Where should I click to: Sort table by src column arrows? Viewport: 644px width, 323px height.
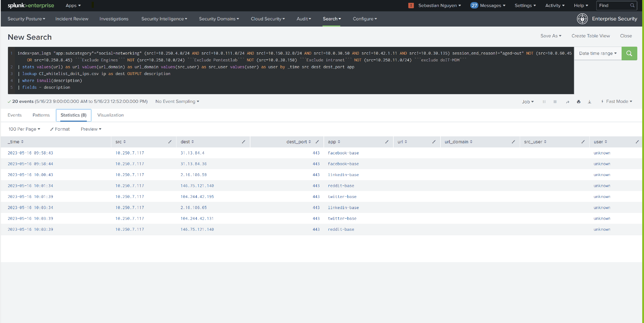pos(124,142)
